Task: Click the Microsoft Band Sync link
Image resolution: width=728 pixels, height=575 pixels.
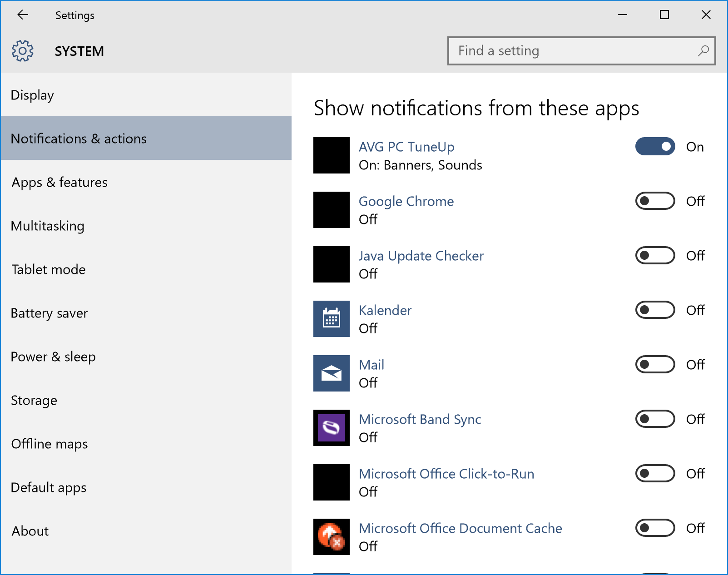Action: point(420,419)
